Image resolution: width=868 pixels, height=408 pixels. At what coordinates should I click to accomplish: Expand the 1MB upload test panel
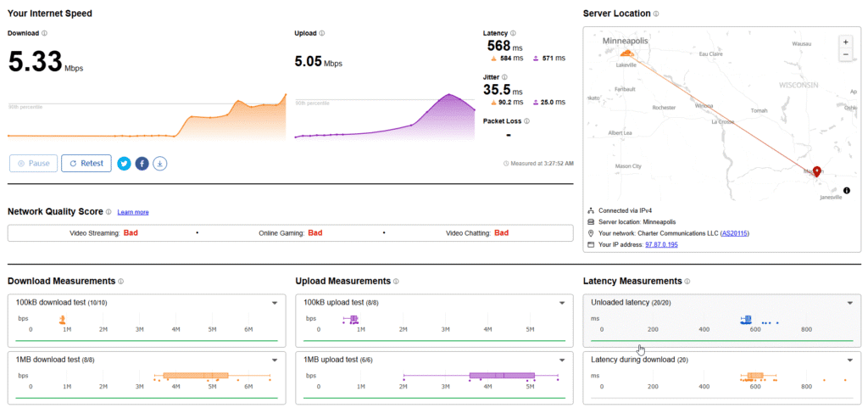(x=562, y=360)
